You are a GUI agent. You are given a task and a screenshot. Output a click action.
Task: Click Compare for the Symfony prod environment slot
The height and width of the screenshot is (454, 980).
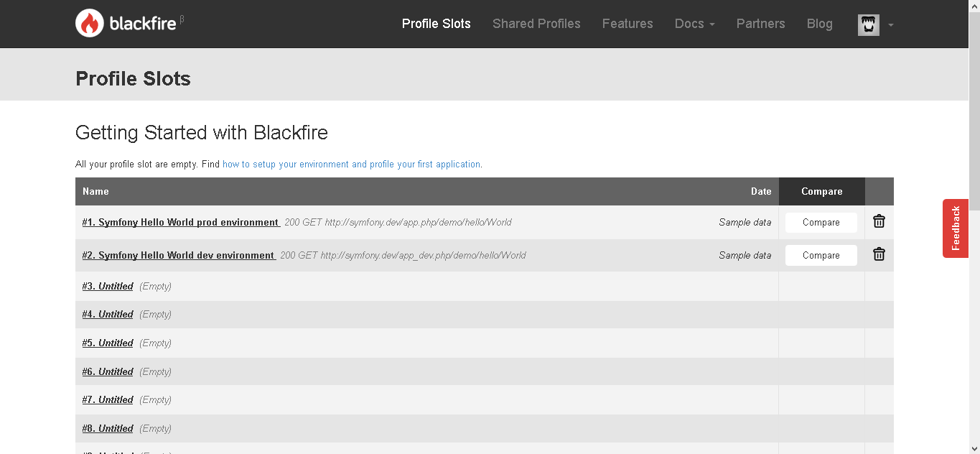click(821, 223)
